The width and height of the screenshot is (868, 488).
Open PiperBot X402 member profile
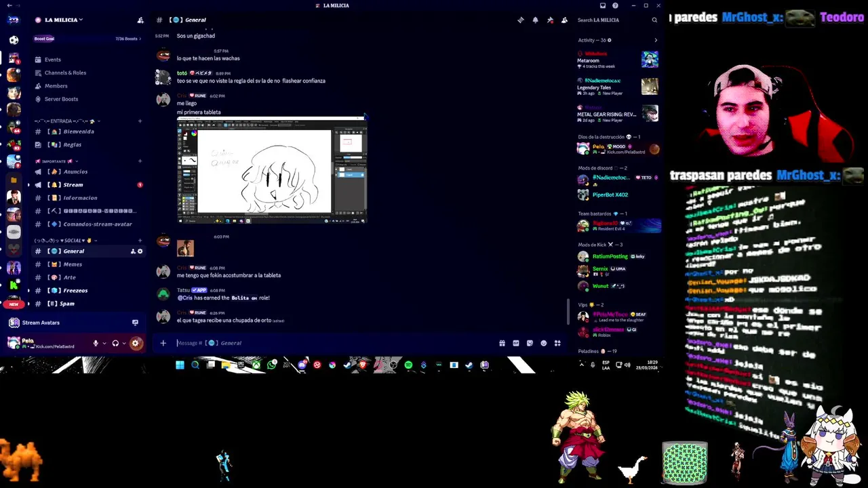point(617,195)
